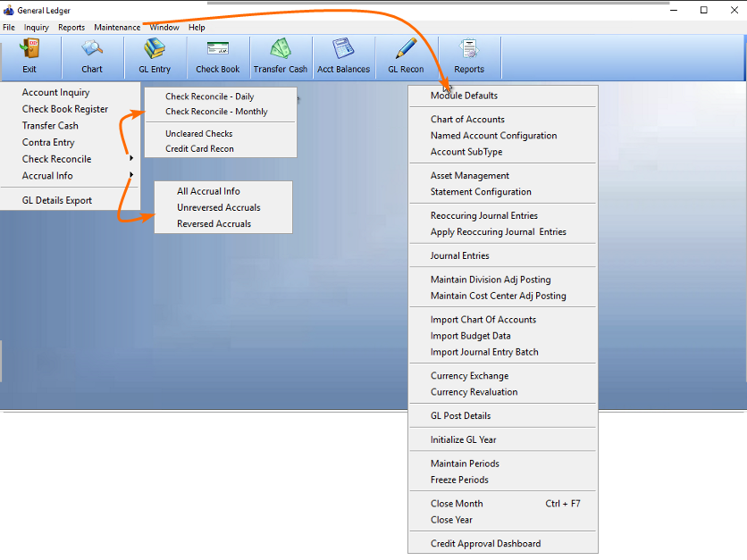Click the Check Book toolbar icon
The width and height of the screenshot is (747, 560).
point(218,50)
